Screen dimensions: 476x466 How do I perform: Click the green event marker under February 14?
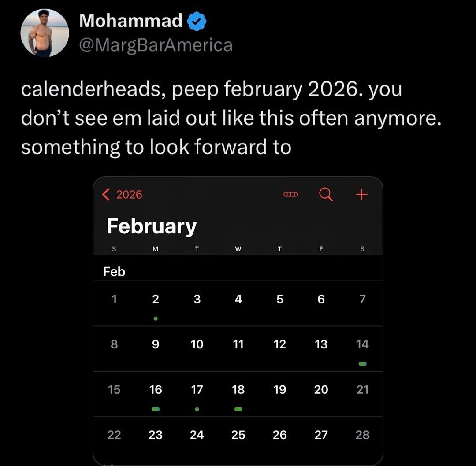click(x=362, y=364)
